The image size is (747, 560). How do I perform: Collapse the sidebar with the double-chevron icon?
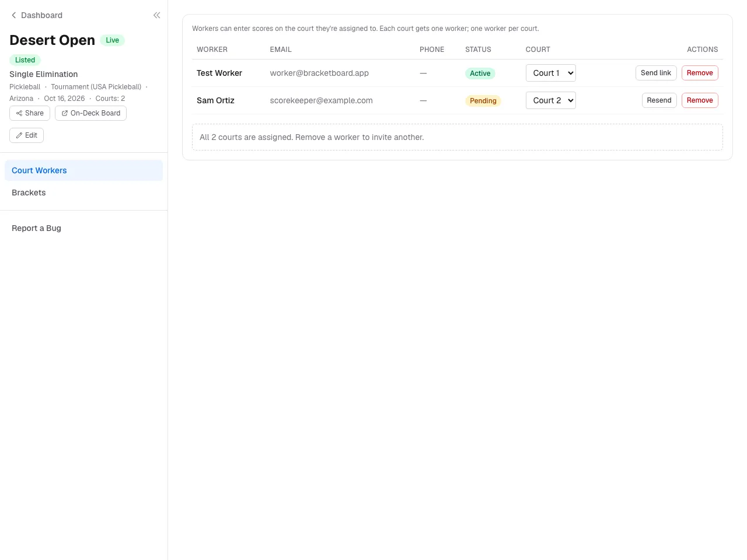pyautogui.click(x=156, y=15)
